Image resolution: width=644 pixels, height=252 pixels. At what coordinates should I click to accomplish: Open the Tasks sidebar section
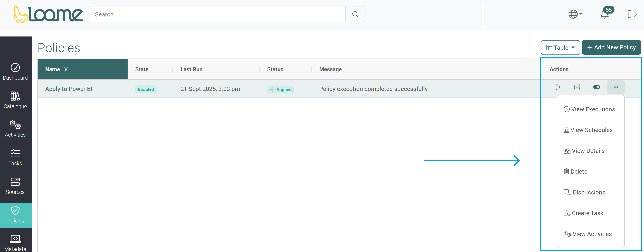[x=15, y=157]
